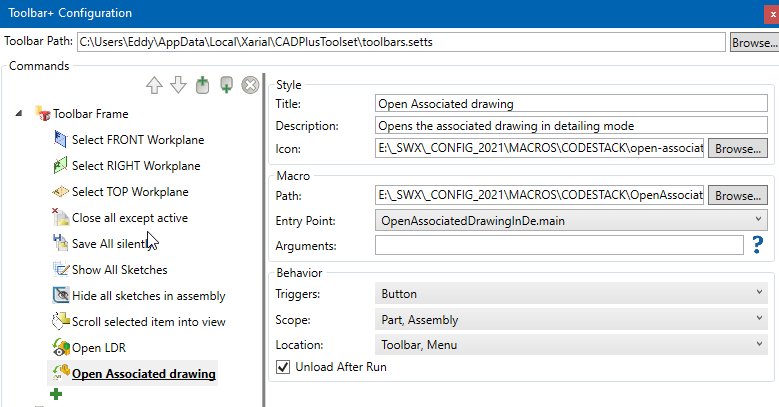Click the Open LDR command icon
The image size is (779, 407).
[x=61, y=347]
